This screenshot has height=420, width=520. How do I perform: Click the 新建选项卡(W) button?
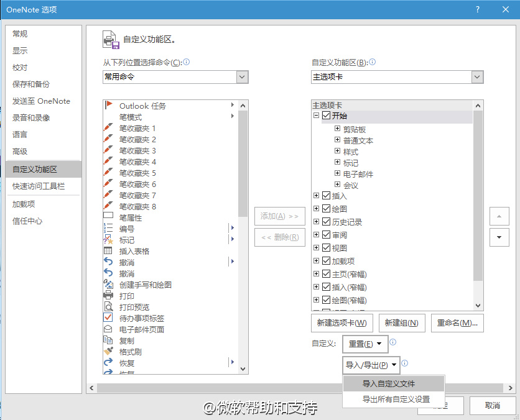(342, 323)
